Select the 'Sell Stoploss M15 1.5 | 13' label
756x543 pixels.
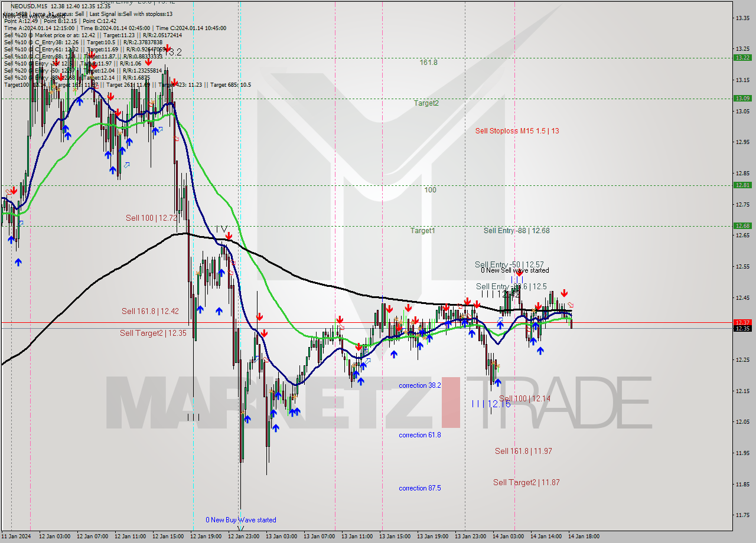pyautogui.click(x=517, y=131)
